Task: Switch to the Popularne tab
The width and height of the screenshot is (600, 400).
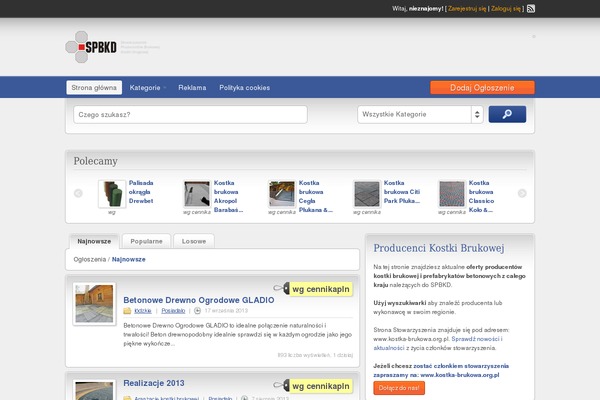Action: [x=147, y=241]
